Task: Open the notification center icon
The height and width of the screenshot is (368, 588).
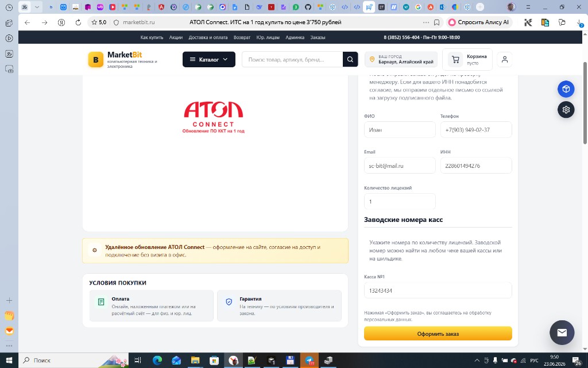Action: pyautogui.click(x=578, y=361)
